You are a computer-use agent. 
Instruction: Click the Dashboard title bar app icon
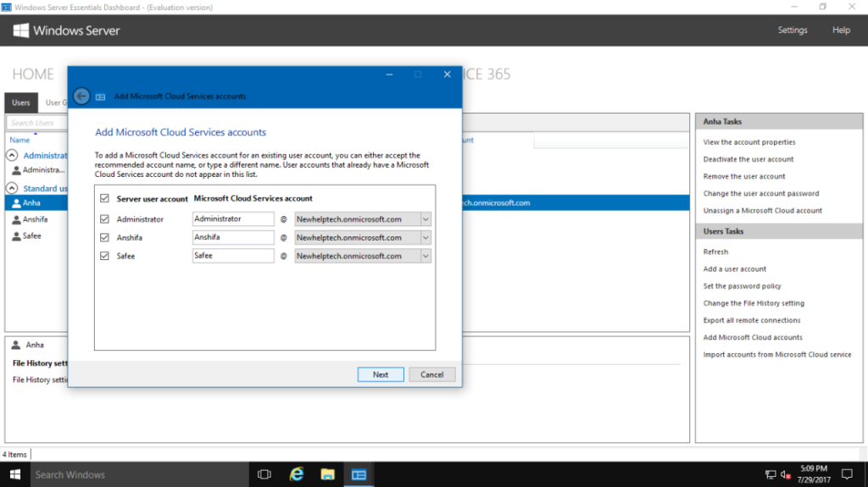point(6,7)
